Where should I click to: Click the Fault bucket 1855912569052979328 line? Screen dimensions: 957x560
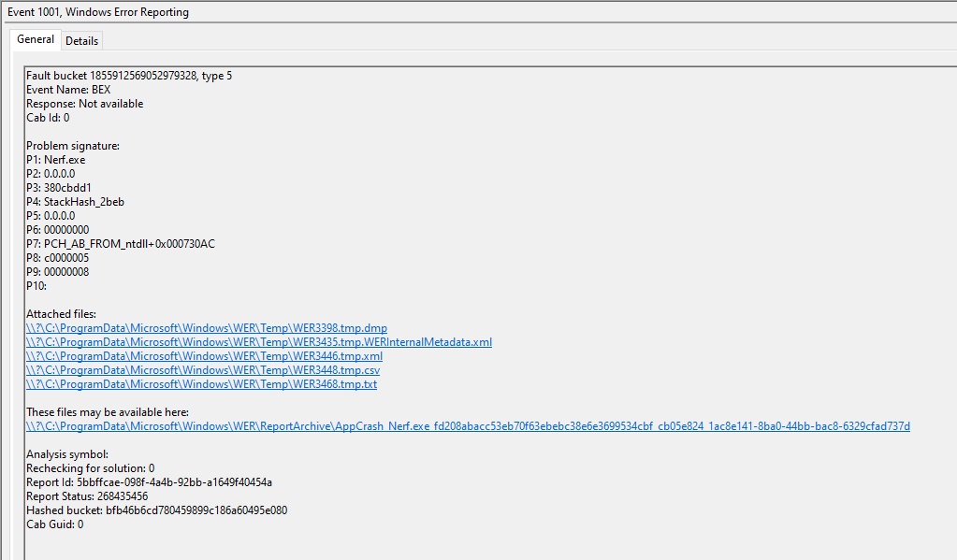click(129, 76)
